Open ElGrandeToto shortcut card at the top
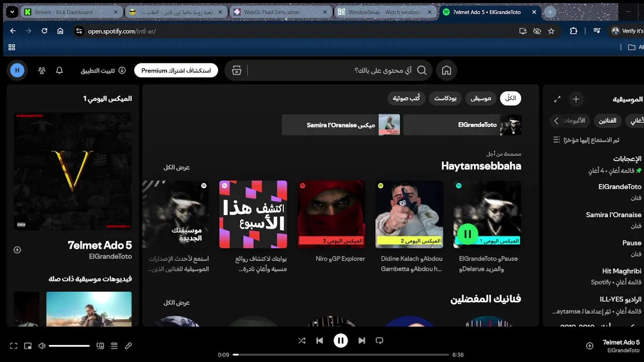The image size is (644, 362). click(462, 125)
